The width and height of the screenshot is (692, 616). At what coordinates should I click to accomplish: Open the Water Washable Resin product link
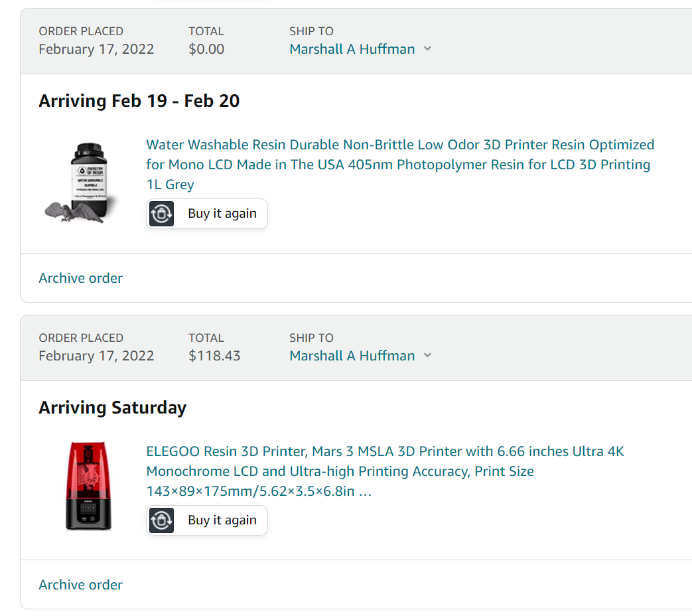400,164
